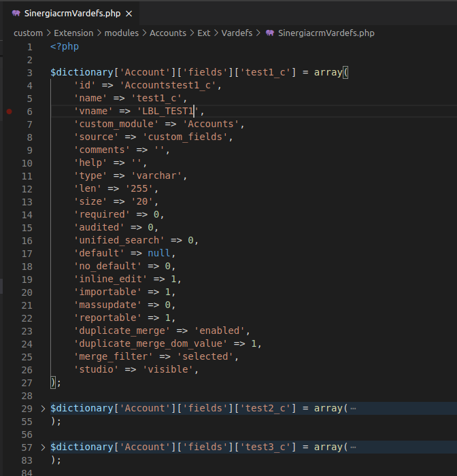Click the 'visible' studio value

click(x=168, y=369)
